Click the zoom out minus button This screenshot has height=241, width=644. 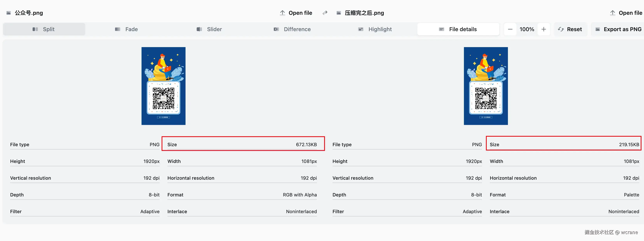pos(510,29)
